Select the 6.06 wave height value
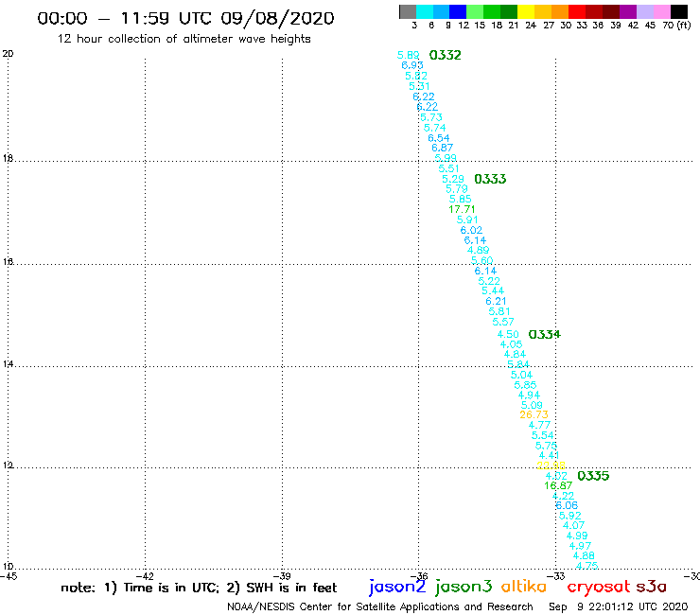This screenshot has height=615, width=700. (567, 505)
